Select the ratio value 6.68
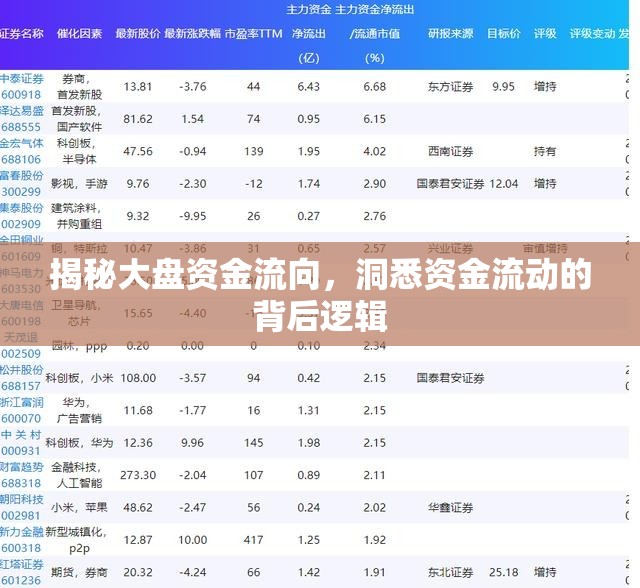The height and width of the screenshot is (588, 640). (x=375, y=87)
